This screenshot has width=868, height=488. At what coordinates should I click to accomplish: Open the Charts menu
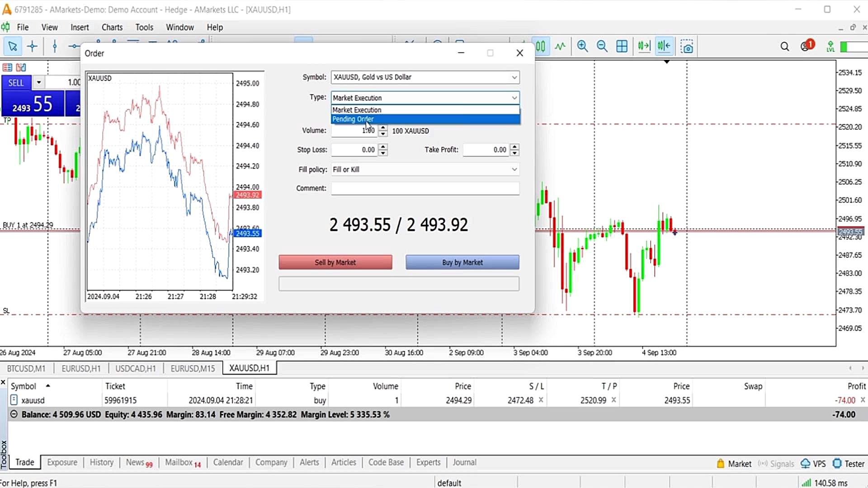click(x=112, y=27)
